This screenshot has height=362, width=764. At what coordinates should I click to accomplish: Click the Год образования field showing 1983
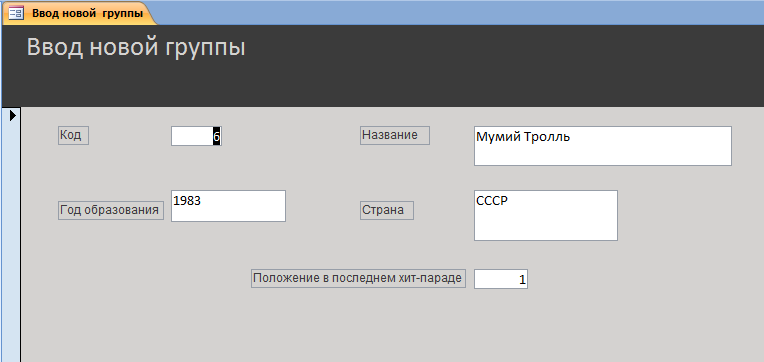click(x=228, y=206)
